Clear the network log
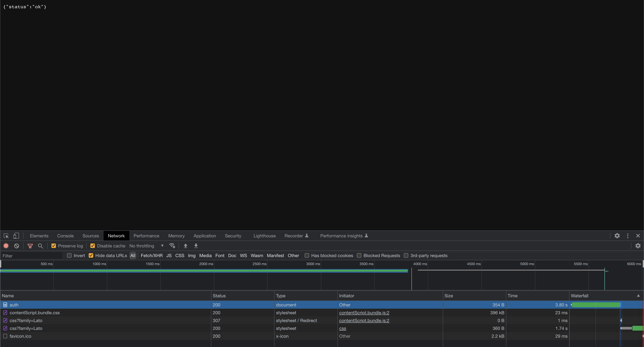This screenshot has height=347, width=644. [x=17, y=246]
